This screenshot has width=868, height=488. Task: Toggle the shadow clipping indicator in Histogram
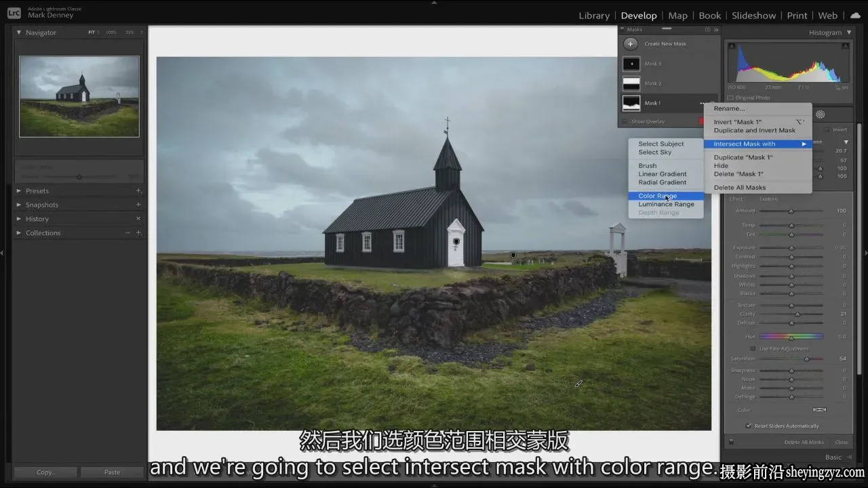(732, 46)
